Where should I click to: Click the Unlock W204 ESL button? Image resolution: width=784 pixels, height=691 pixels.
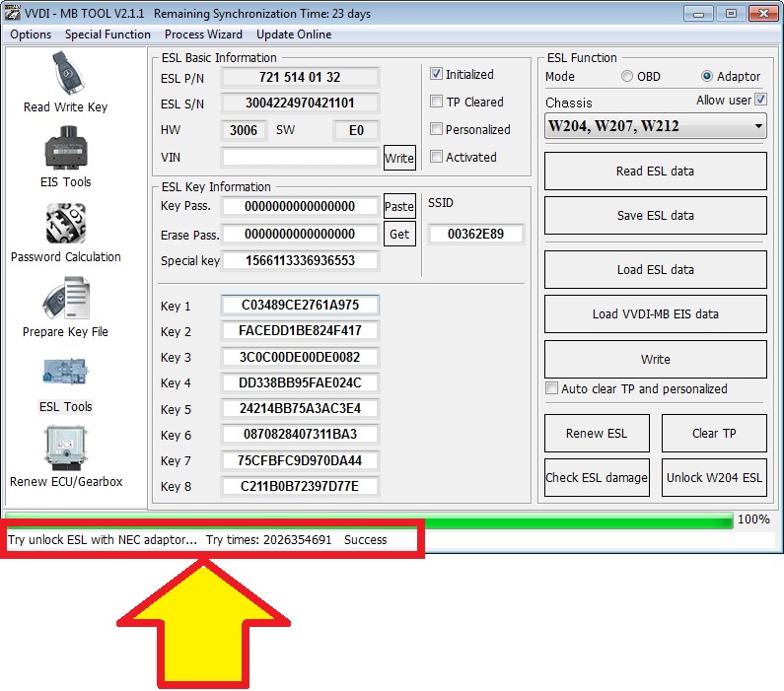click(x=714, y=478)
